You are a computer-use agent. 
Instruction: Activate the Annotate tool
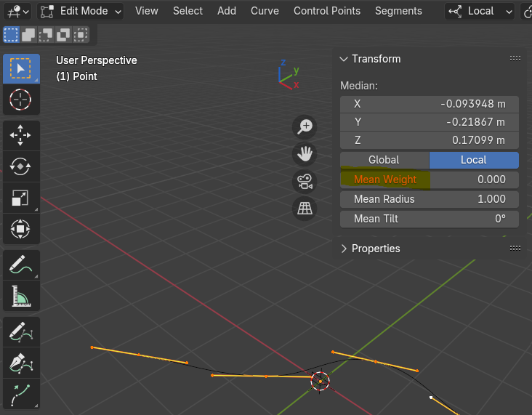point(21,265)
